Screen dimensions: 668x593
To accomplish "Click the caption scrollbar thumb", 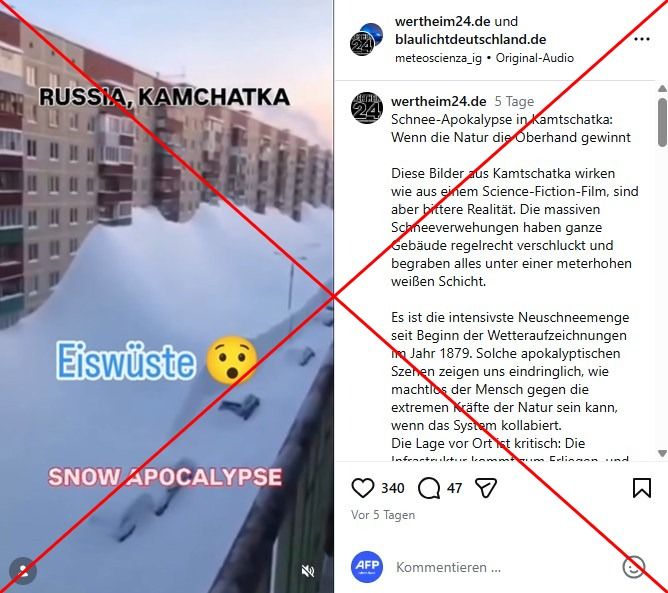I will (x=662, y=123).
